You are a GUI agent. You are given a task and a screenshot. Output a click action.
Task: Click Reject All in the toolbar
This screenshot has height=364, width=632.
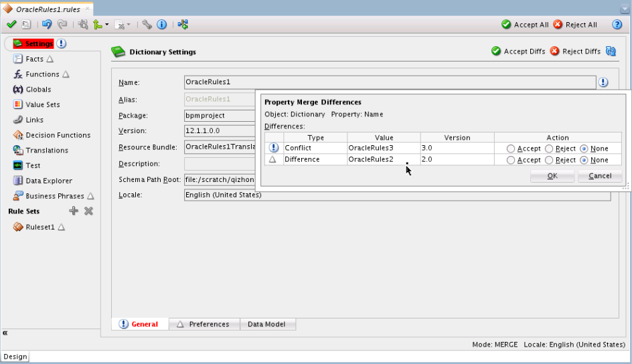pyautogui.click(x=575, y=25)
